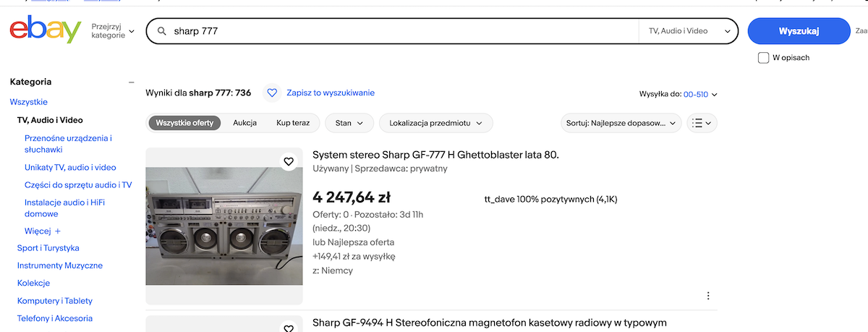Collapse Kategoria section with minus icon
The height and width of the screenshot is (332, 868).
[131, 82]
